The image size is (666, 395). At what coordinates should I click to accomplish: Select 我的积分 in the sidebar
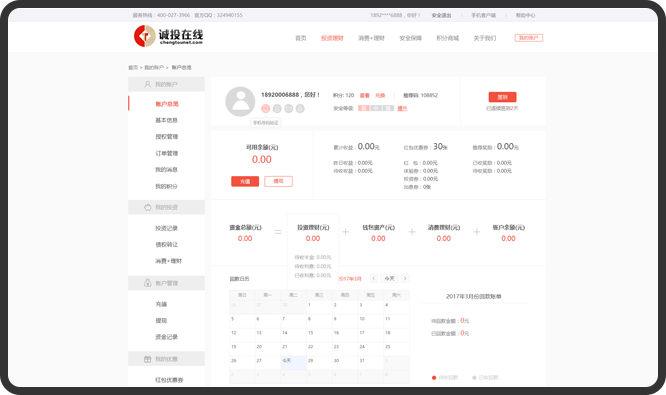166,186
